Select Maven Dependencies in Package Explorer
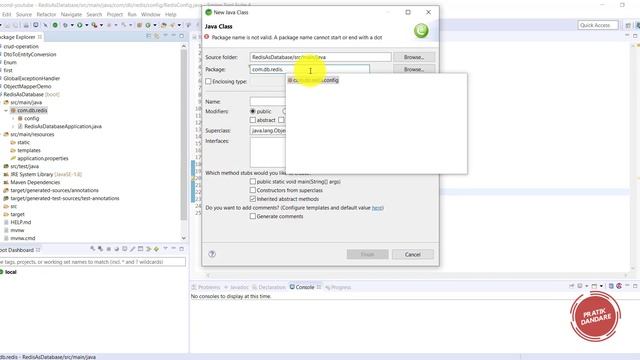 35,182
